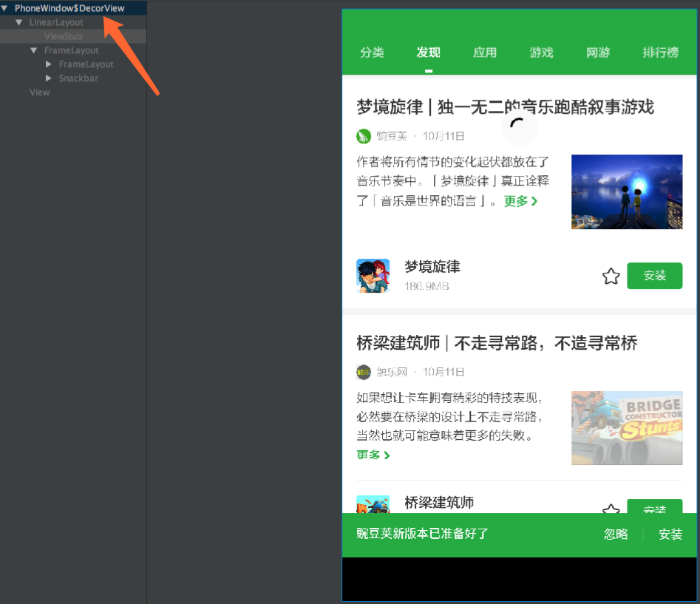The height and width of the screenshot is (604, 700).
Task: Open the 梦境旋律 article headline
Action: (506, 107)
